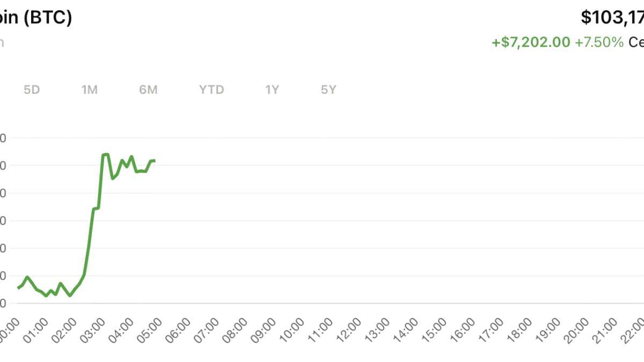Viewport: 644px width, 362px height.
Task: Switch chart to 1Y range
Action: (x=272, y=90)
